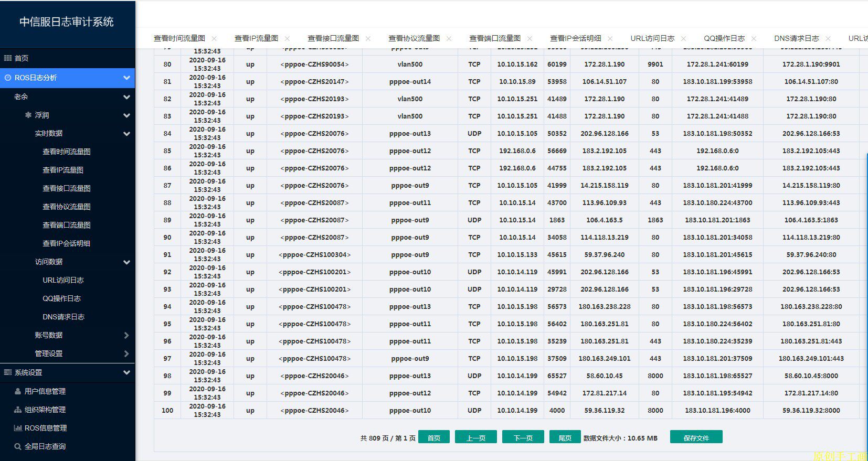Screen dimensions: 868x461
Task: Close the 查看协议流量图 tab
Action: pos(449,38)
